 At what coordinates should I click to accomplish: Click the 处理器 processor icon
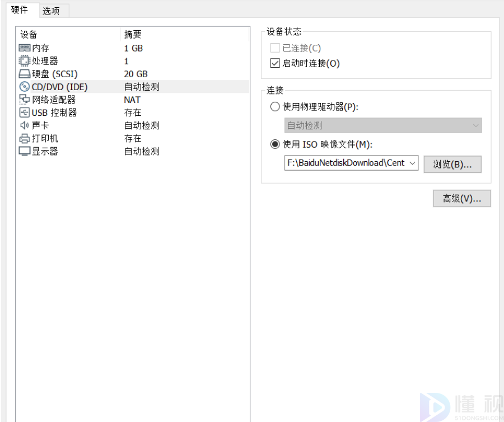click(25, 61)
